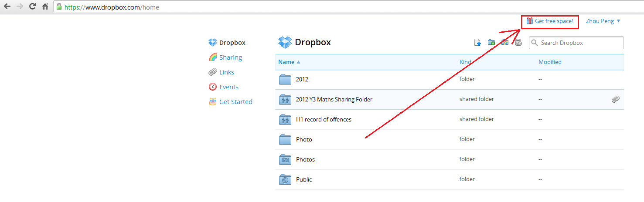The width and height of the screenshot is (644, 202).
Task: Click the Dropbox logo beside the page title
Action: point(285,42)
